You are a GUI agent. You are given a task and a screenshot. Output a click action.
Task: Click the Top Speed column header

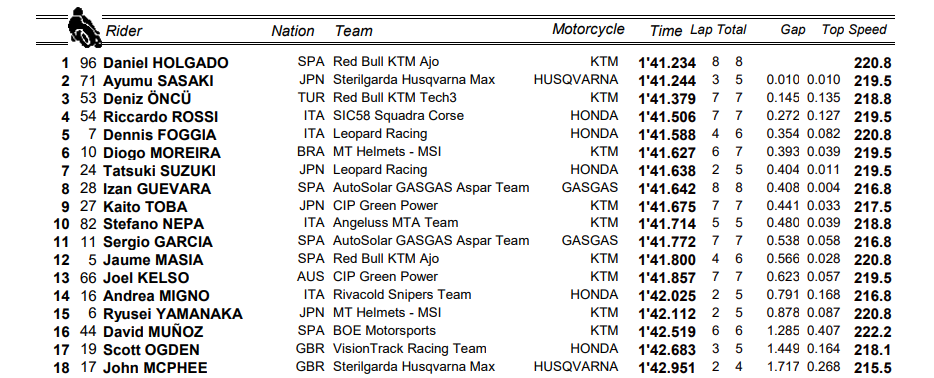pyautogui.click(x=854, y=30)
